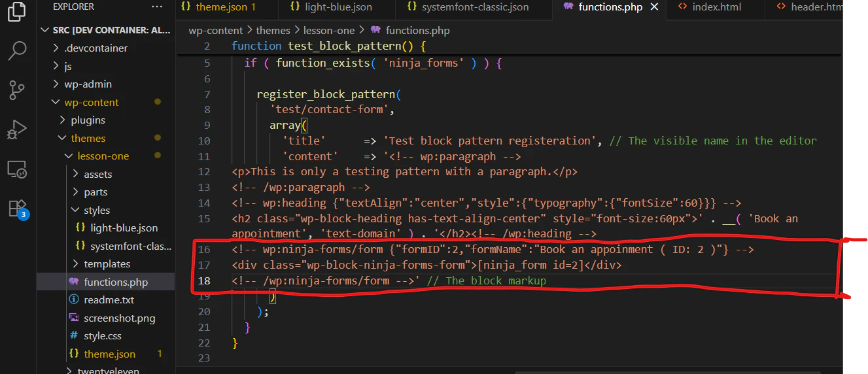
Task: Place cursor on 'register_block_pattern(' text
Action: tap(328, 94)
